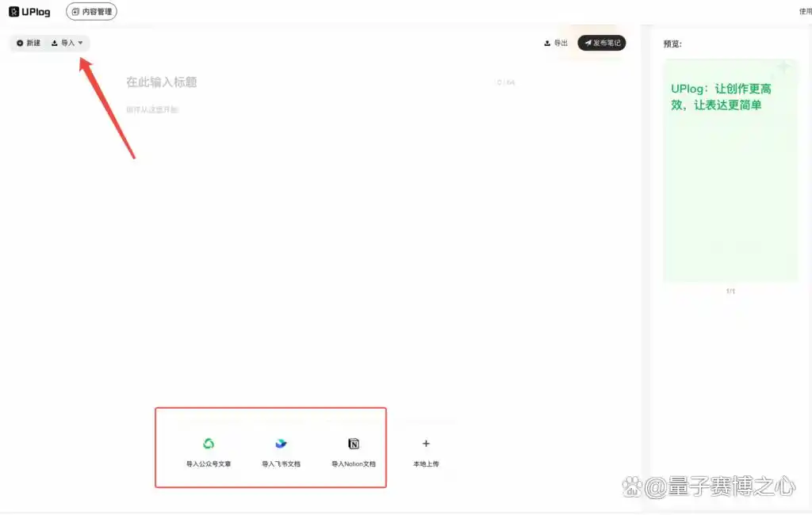Click the export icon beside 导出
Viewport: 812px width, 515px height.
pyautogui.click(x=547, y=43)
